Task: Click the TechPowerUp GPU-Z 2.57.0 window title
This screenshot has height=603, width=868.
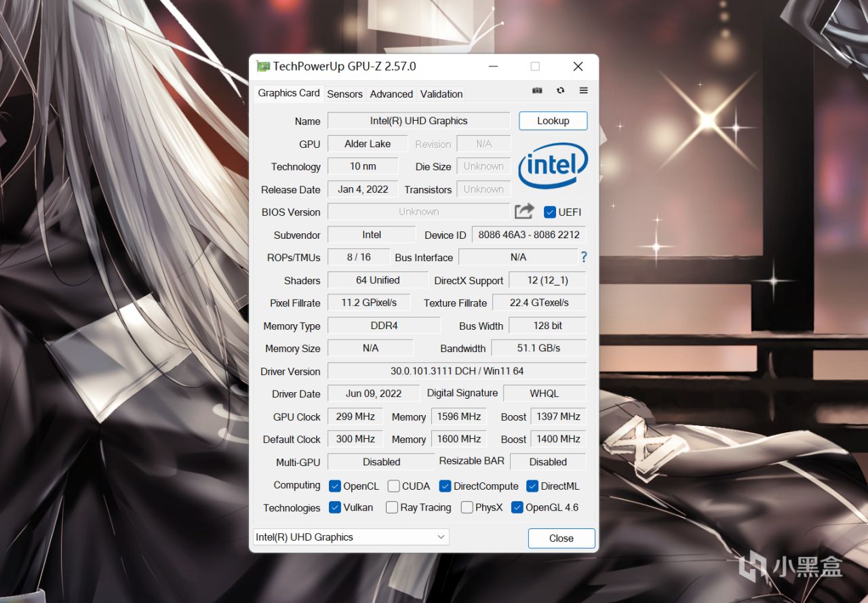Action: (344, 66)
